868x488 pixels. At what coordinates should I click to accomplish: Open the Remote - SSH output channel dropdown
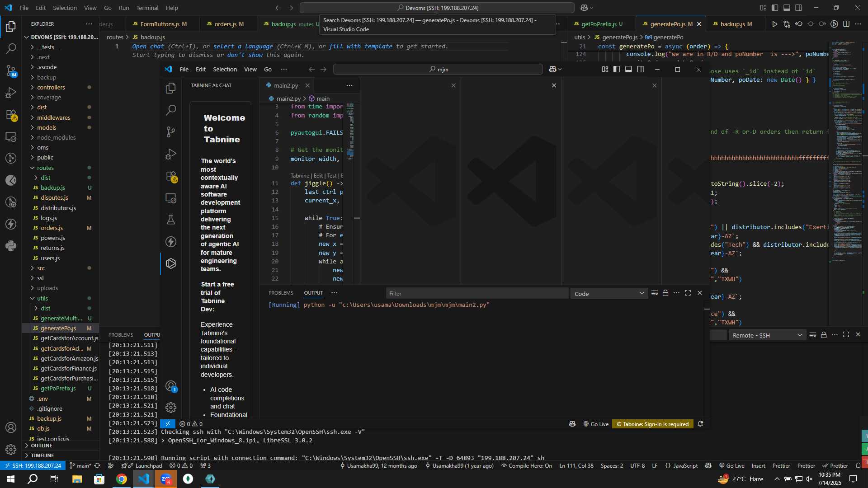pyautogui.click(x=767, y=335)
